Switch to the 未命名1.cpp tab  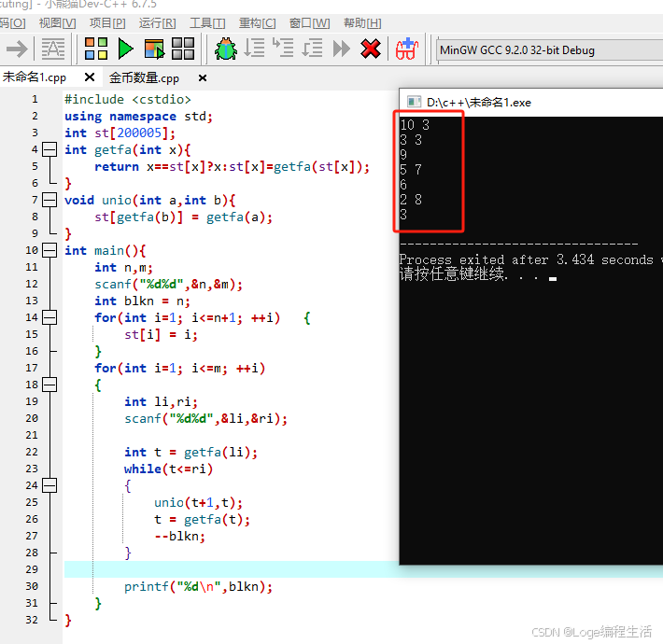click(x=35, y=77)
